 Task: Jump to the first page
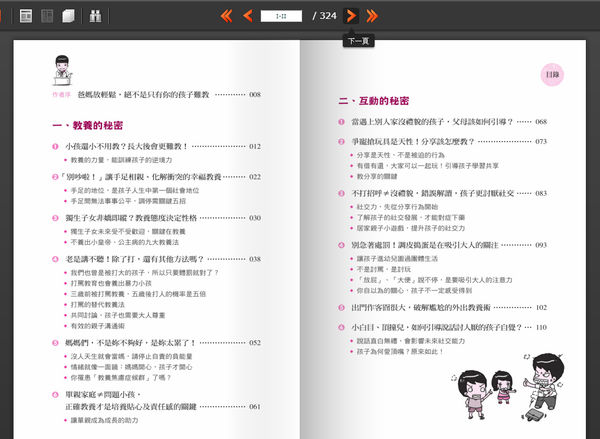tap(225, 16)
